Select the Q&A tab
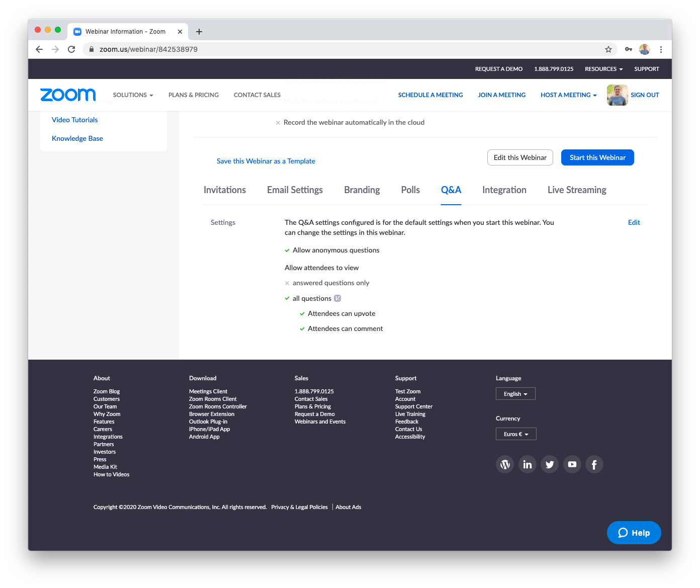This screenshot has height=588, width=700. 451,190
